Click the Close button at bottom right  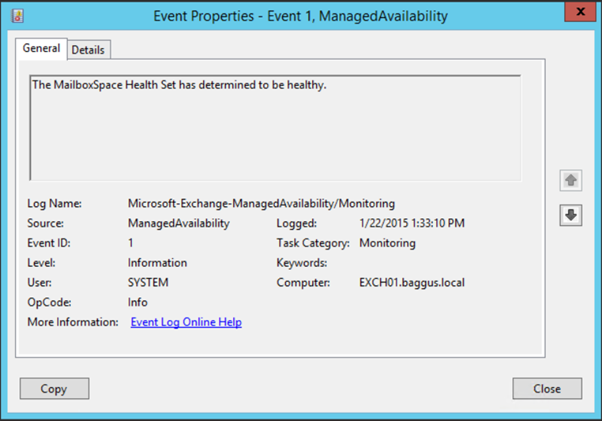pos(547,388)
